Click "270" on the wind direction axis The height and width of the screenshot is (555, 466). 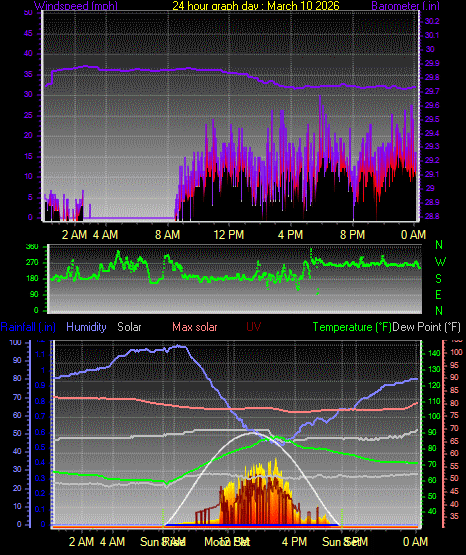coord(32,263)
